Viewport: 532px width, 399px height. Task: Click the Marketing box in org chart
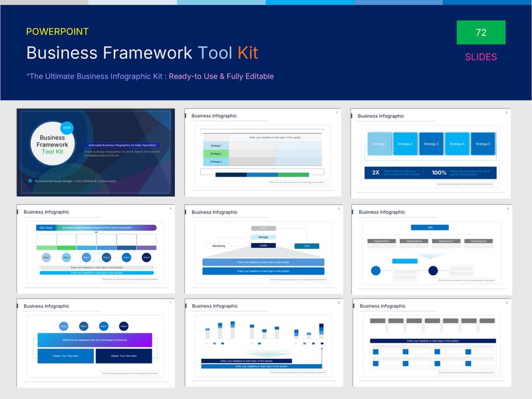coord(219,246)
